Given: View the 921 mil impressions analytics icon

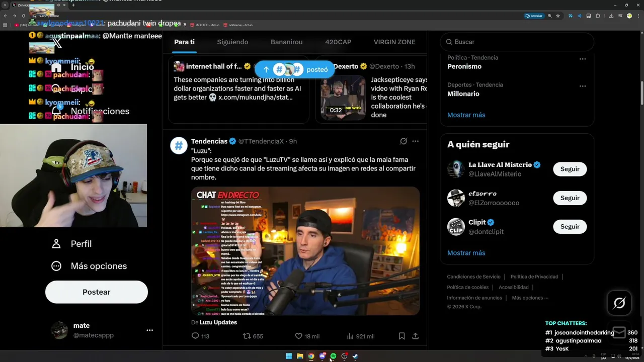Looking at the screenshot, I should (351, 336).
